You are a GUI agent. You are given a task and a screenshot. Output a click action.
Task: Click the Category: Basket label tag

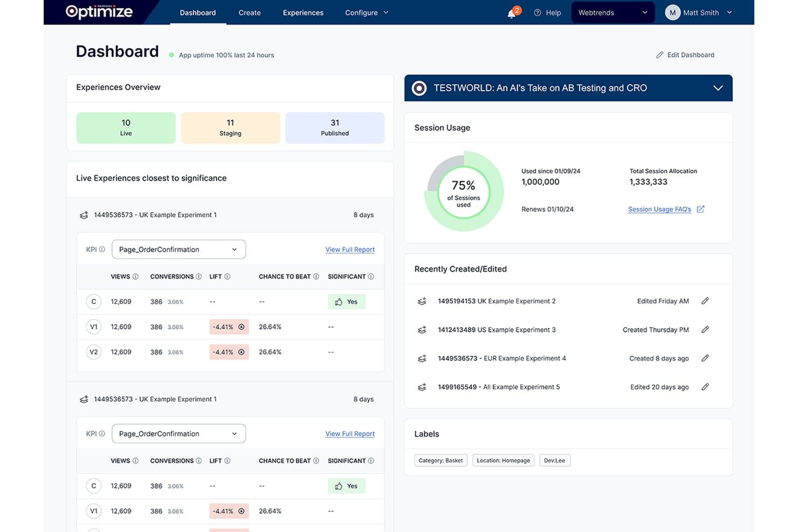[x=441, y=460]
